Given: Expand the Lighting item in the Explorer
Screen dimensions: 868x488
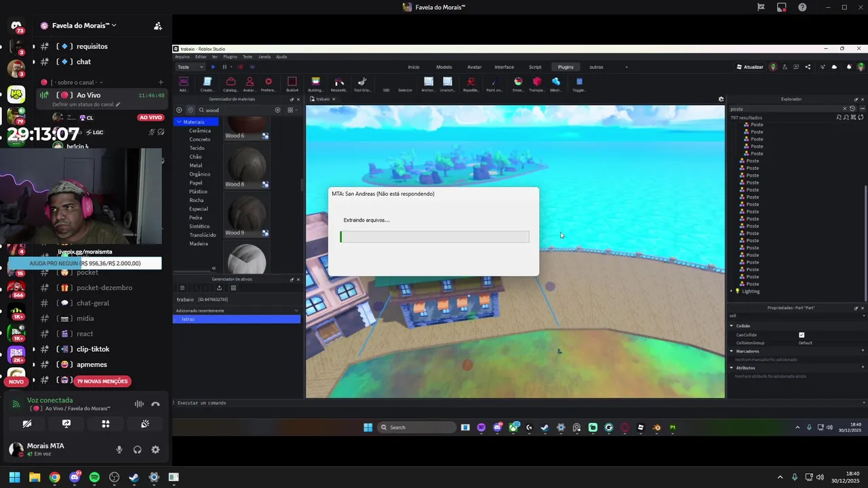Looking at the screenshot, I should click(x=732, y=291).
